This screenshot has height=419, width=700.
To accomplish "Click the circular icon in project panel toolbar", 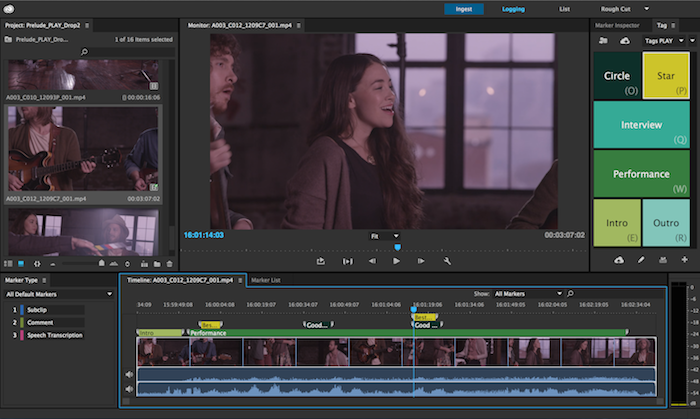I will 127,264.
